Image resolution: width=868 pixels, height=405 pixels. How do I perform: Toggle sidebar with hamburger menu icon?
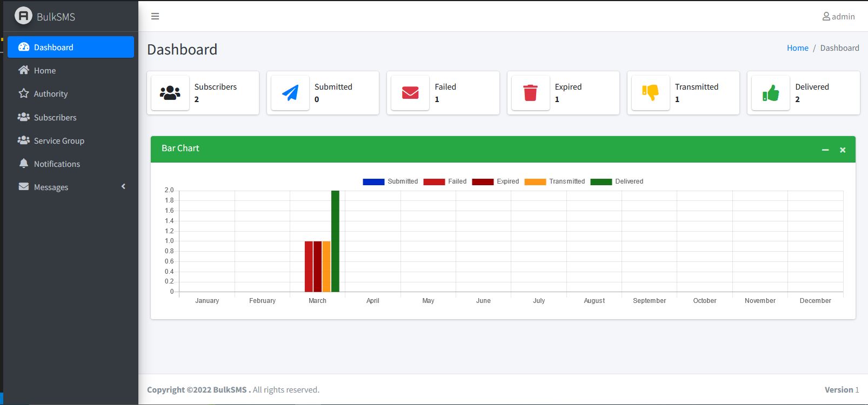pyautogui.click(x=155, y=16)
